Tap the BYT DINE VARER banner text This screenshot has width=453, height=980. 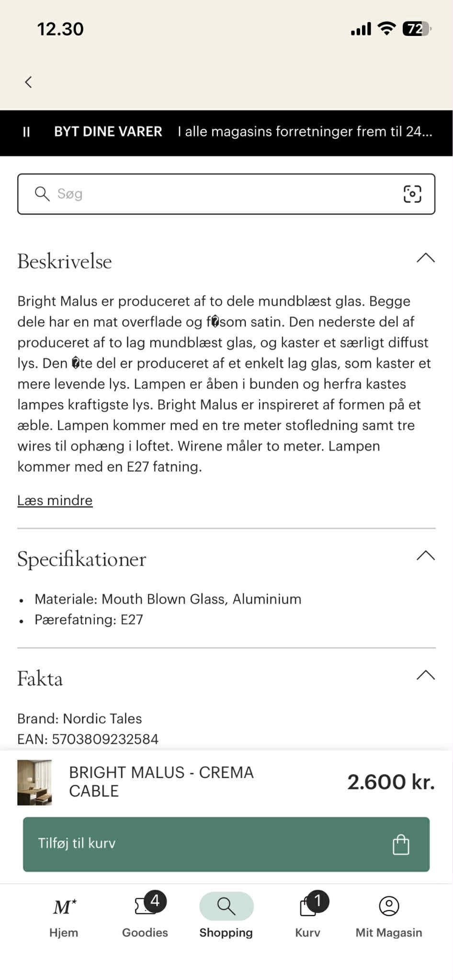108,132
